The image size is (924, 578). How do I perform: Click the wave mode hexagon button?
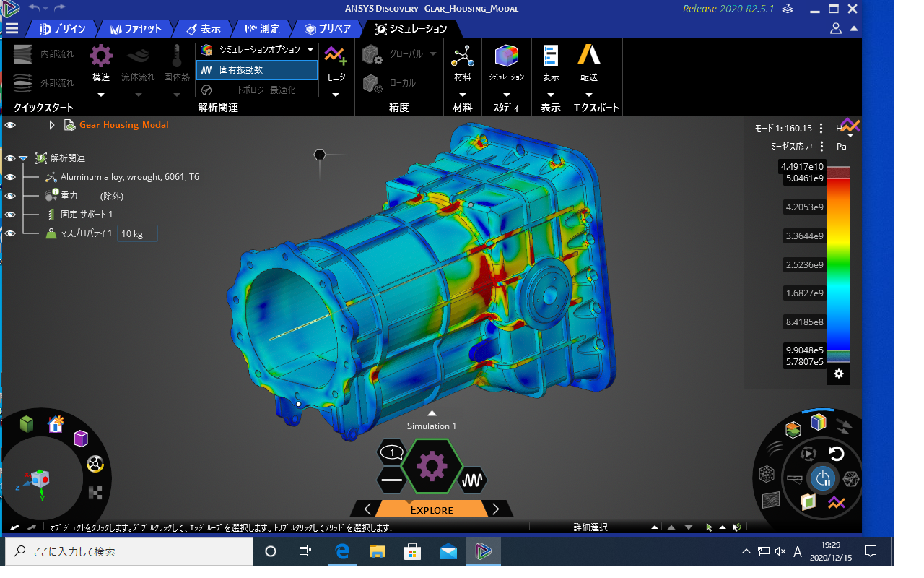473,480
